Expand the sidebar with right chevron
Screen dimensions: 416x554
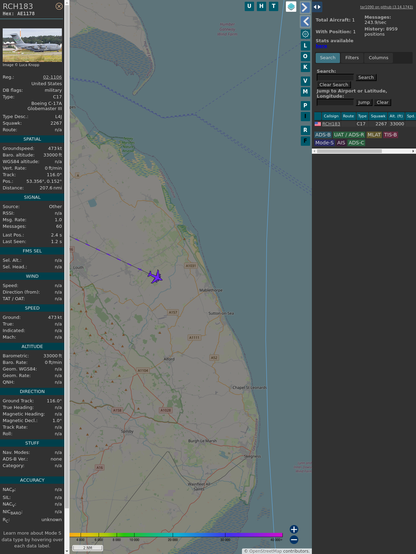[x=305, y=7]
